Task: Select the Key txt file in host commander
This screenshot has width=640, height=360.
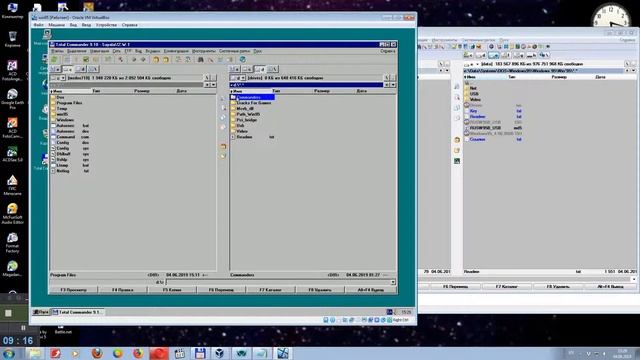Action: [x=493, y=111]
